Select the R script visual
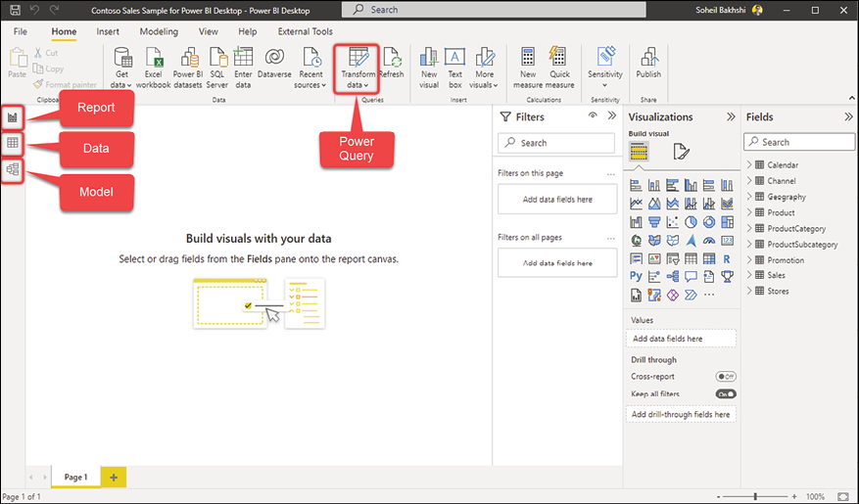Screen dimensions: 859x504 (727, 258)
